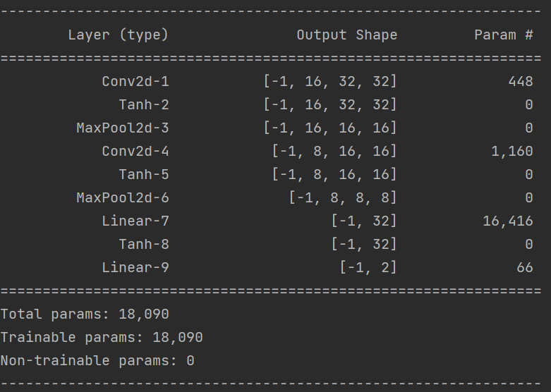Click the "Param #" column header
This screenshot has width=551, height=392.
[503, 35]
